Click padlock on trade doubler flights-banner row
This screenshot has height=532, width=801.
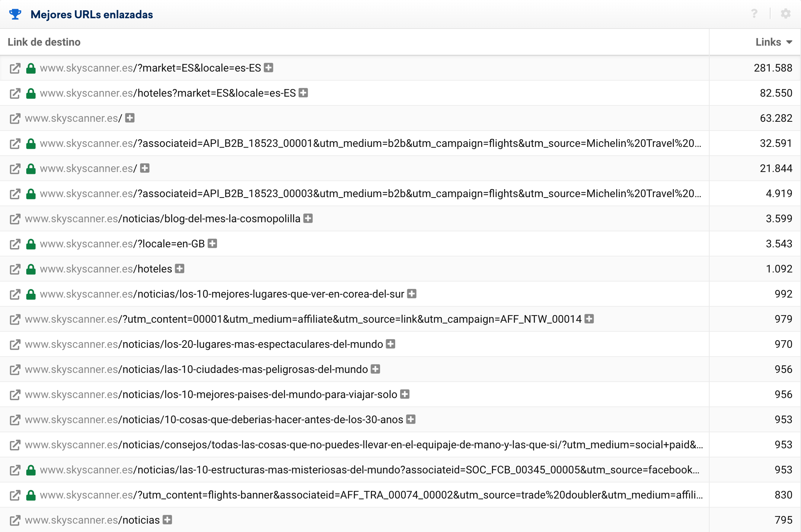31,495
